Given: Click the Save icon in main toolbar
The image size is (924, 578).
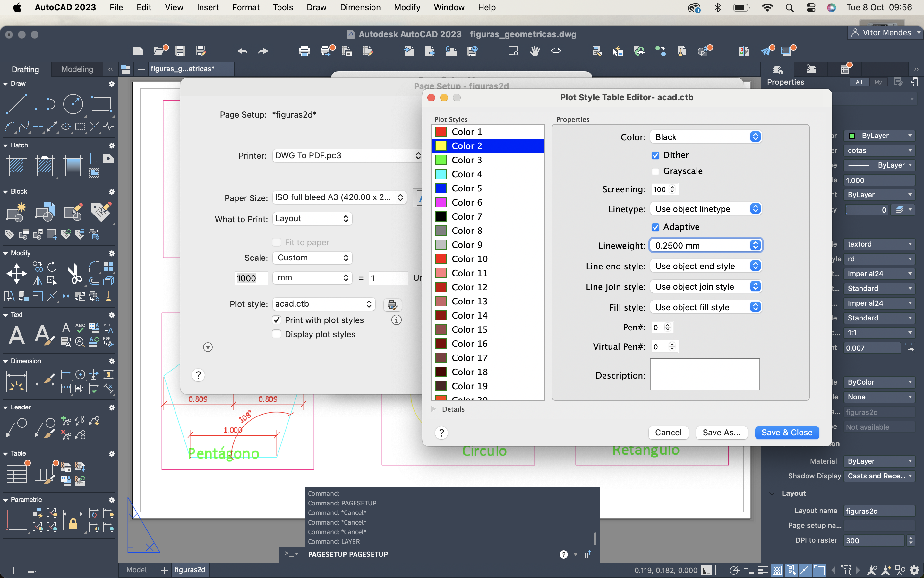Looking at the screenshot, I should 180,51.
